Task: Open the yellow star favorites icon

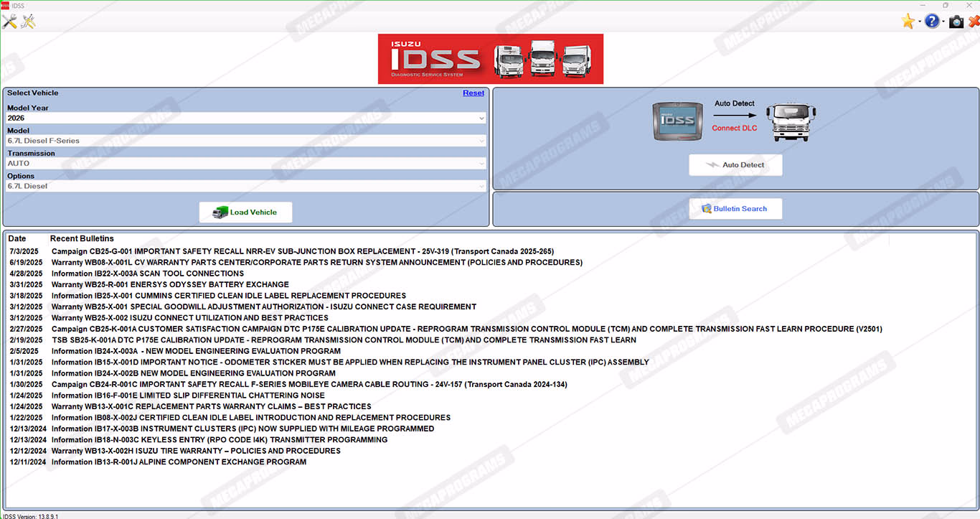Action: (908, 22)
